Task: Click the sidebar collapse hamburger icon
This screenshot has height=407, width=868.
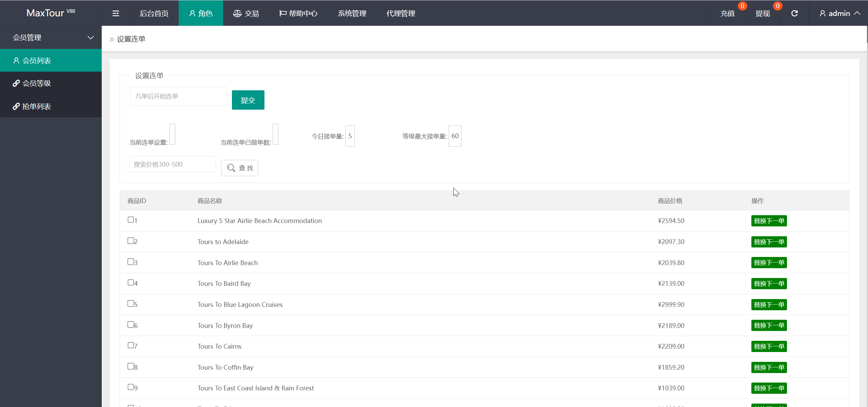Action: click(116, 13)
